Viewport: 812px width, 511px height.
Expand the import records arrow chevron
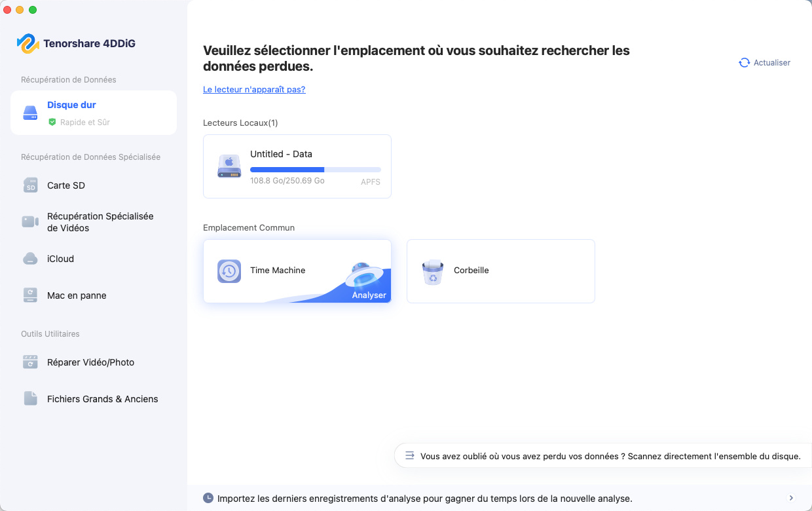click(x=791, y=499)
